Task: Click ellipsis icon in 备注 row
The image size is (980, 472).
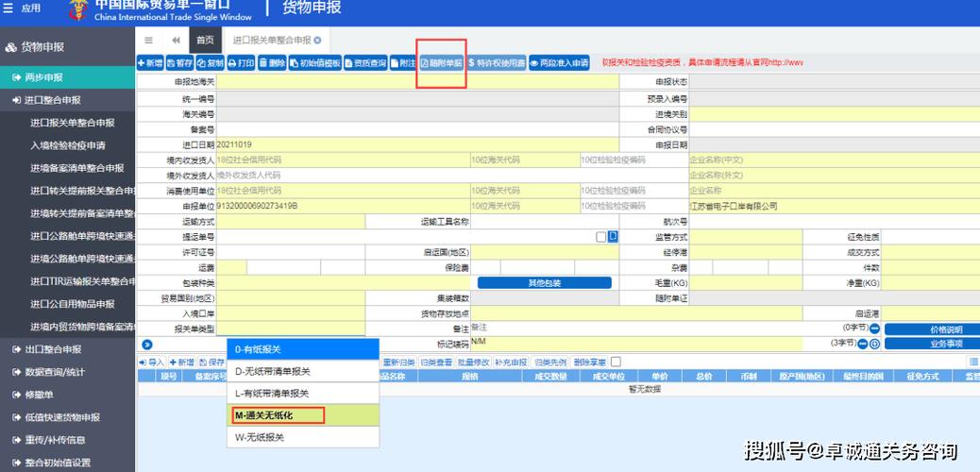Action: coord(874,329)
